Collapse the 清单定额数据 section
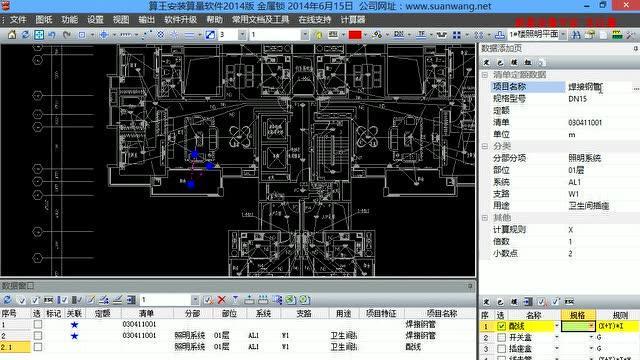Screen dimensions: 640x360 [x=485, y=75]
